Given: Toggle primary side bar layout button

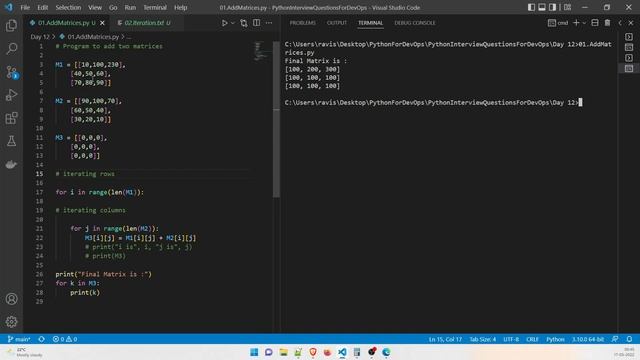Looking at the screenshot, I should (x=531, y=7).
